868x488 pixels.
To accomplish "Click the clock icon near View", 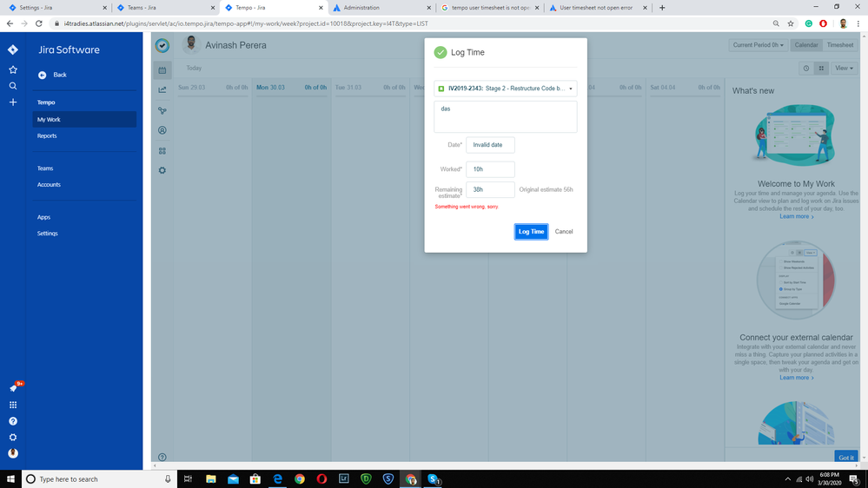I will [x=806, y=68].
